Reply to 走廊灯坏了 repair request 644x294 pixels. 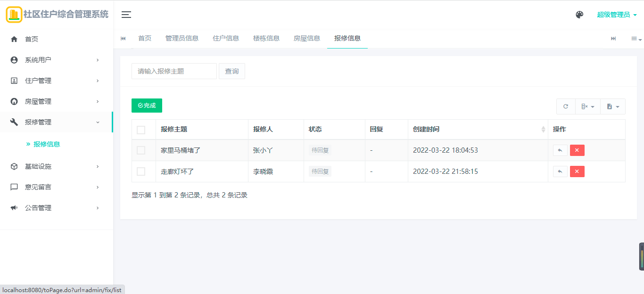560,171
